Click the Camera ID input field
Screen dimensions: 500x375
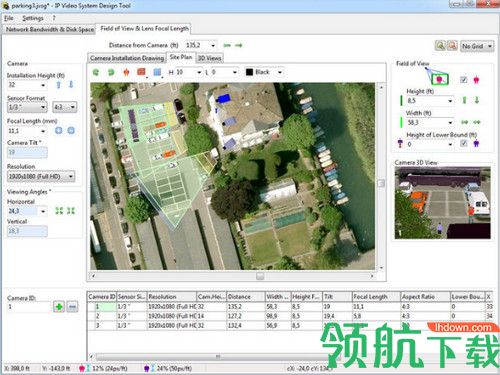coord(29,307)
